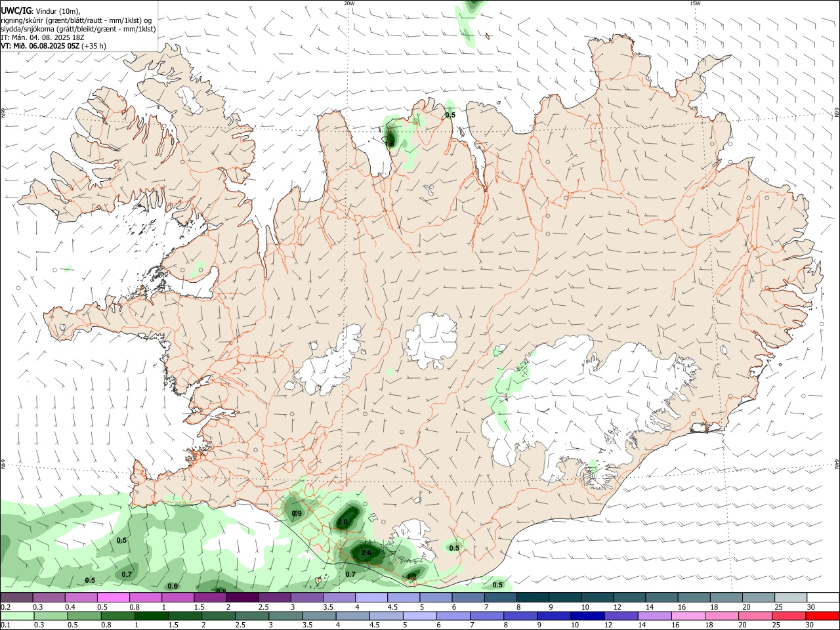Screen dimensions: 840x630
Task: Pick the lightest green rain swatch between 0.1 and 0.3
Action: [17, 616]
